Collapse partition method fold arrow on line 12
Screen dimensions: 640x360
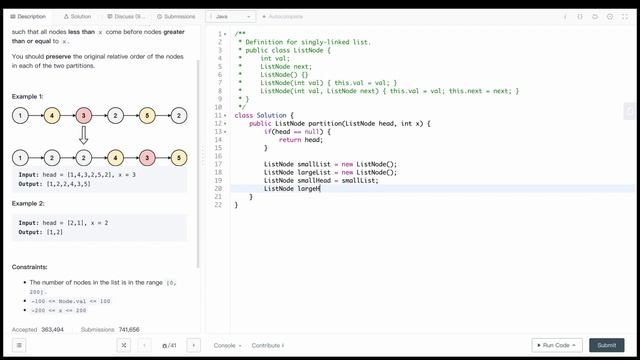(225, 124)
